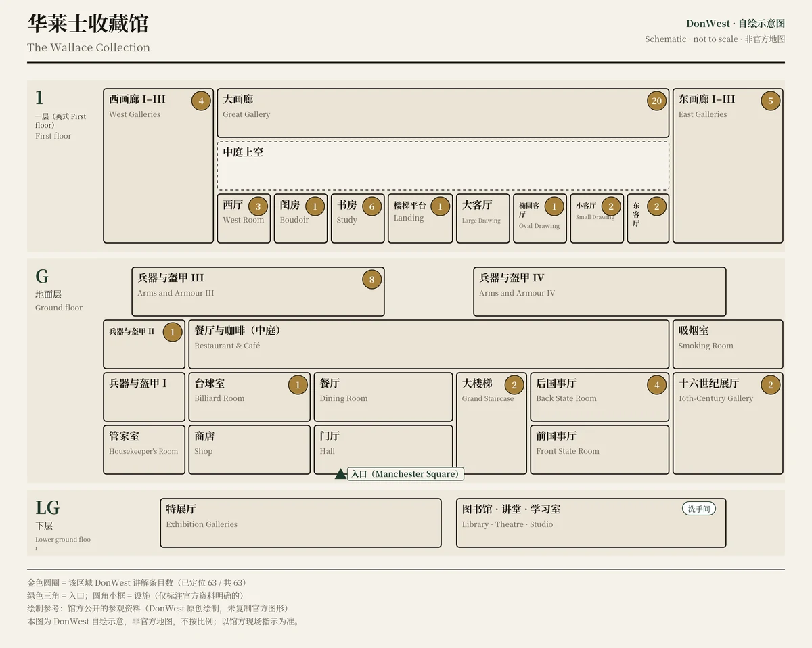Select the Dining Room box
812x648 pixels.
pos(383,397)
